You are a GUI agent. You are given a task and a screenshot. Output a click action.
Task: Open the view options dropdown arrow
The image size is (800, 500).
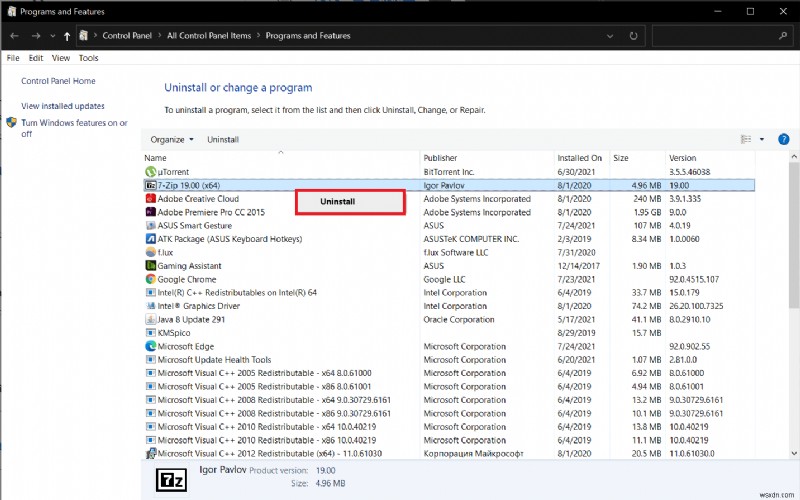(x=762, y=139)
